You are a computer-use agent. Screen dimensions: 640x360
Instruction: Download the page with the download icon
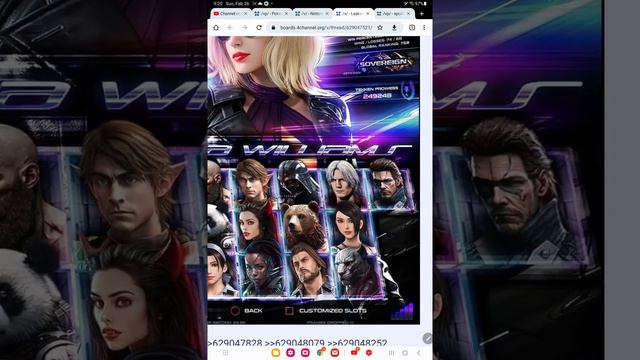point(394,27)
